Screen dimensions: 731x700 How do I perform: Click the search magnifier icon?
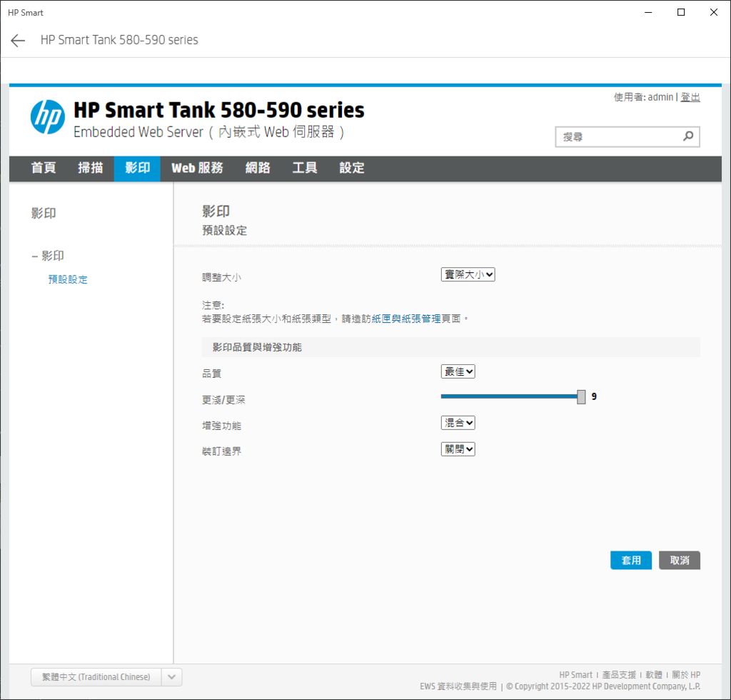point(688,136)
